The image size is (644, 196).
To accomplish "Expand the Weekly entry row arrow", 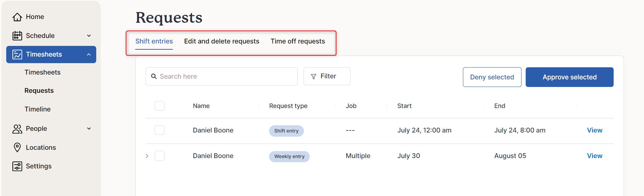I will [x=147, y=156].
